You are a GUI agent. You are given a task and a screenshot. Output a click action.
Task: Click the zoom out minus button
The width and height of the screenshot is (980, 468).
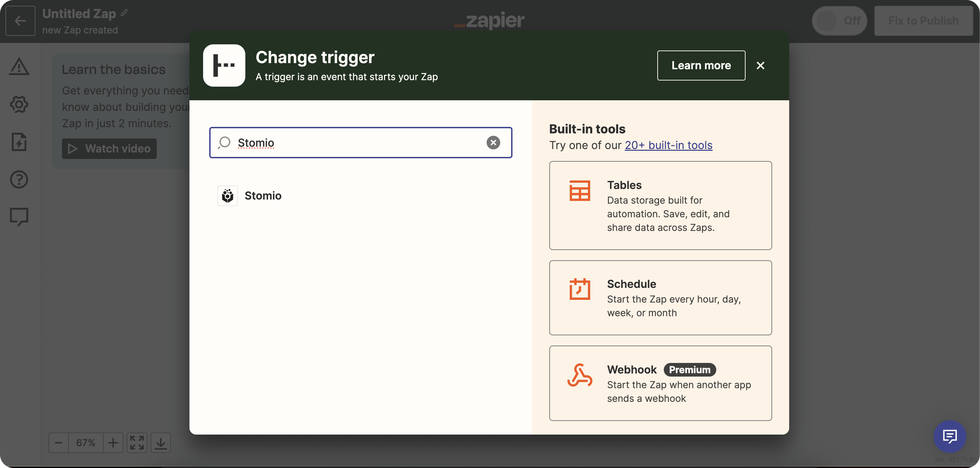[x=59, y=442]
